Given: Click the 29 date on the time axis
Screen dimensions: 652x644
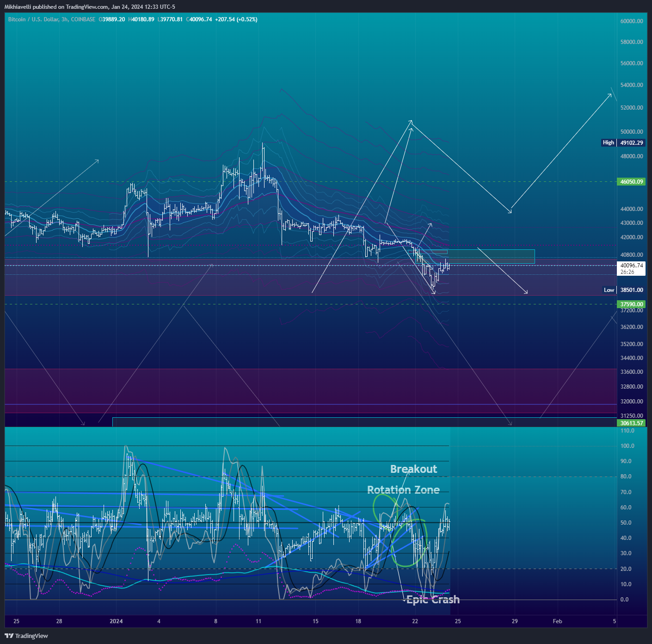Looking at the screenshot, I should pos(515,621).
